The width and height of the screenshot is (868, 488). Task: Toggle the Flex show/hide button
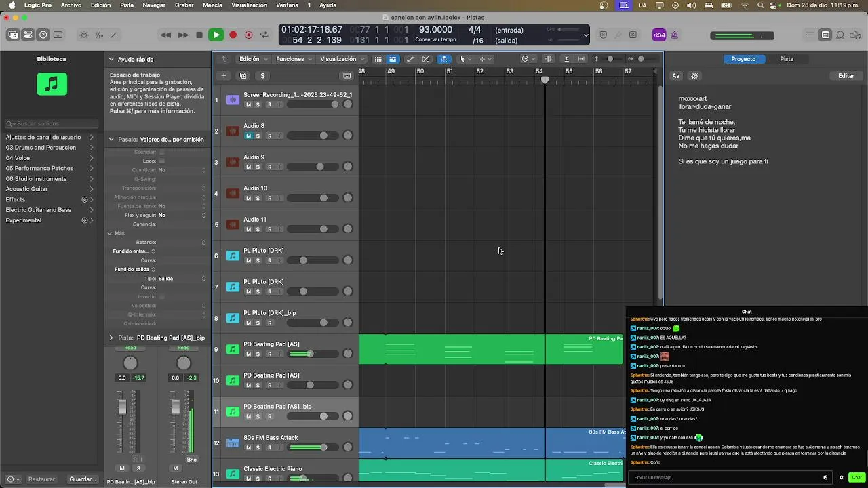(x=426, y=59)
